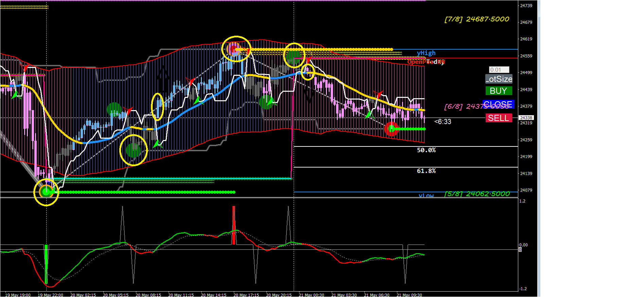Select the [5/8] 24062.5000 level label
The height and width of the screenshot is (297, 644).
coord(477,194)
